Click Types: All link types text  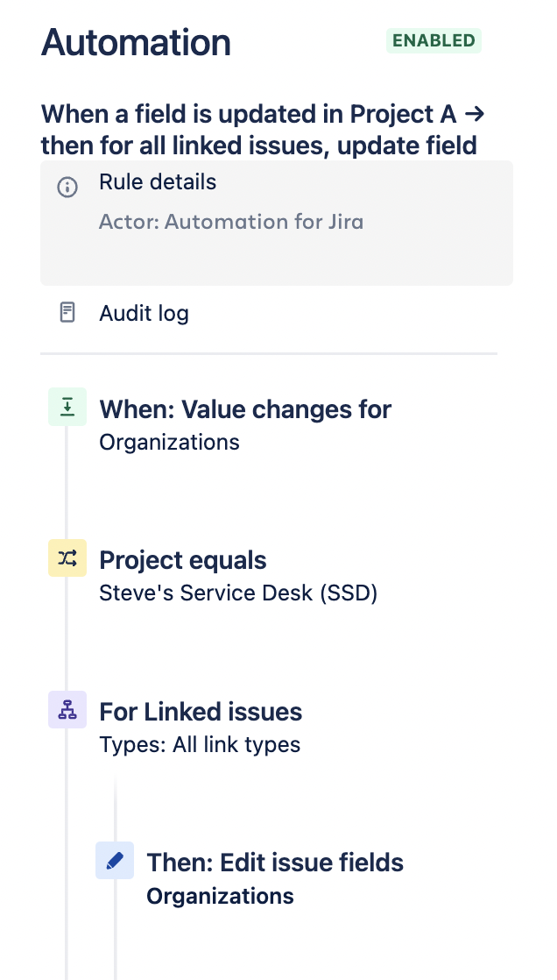coord(200,744)
